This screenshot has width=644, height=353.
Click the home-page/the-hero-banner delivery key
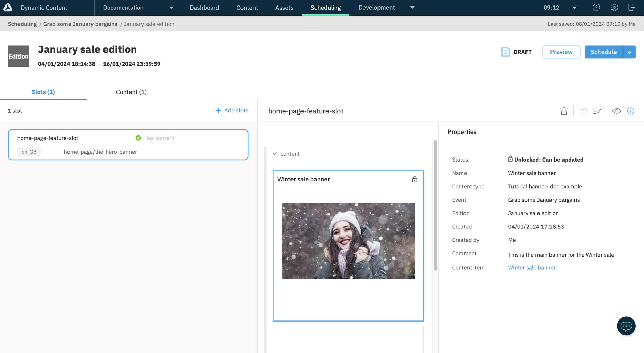click(100, 152)
